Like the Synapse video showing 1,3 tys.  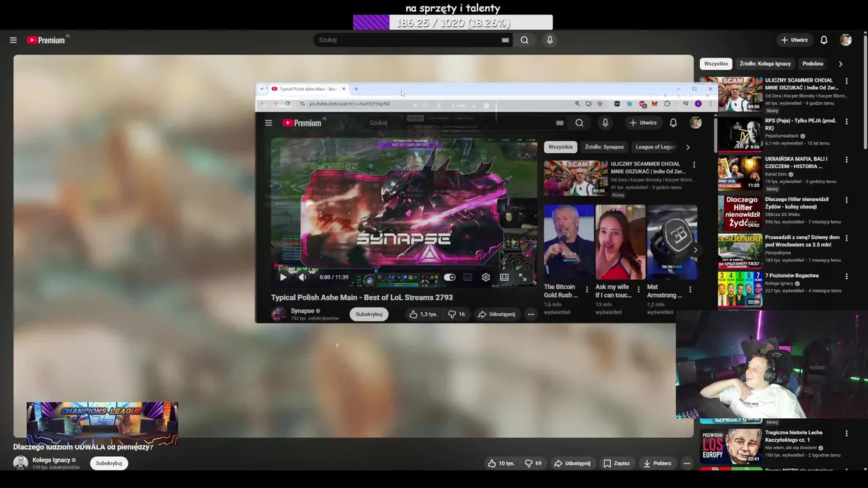(x=422, y=314)
